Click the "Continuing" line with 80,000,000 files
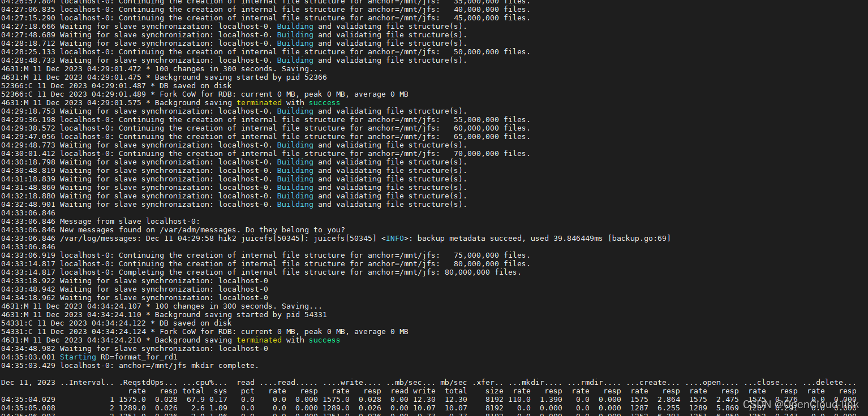 pyautogui.click(x=265, y=264)
